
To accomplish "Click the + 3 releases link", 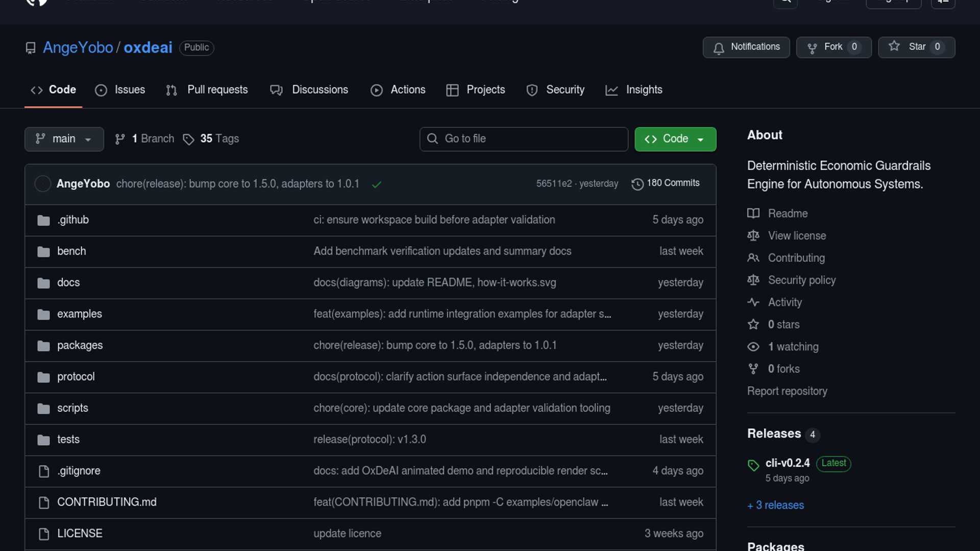I will 775,506.
